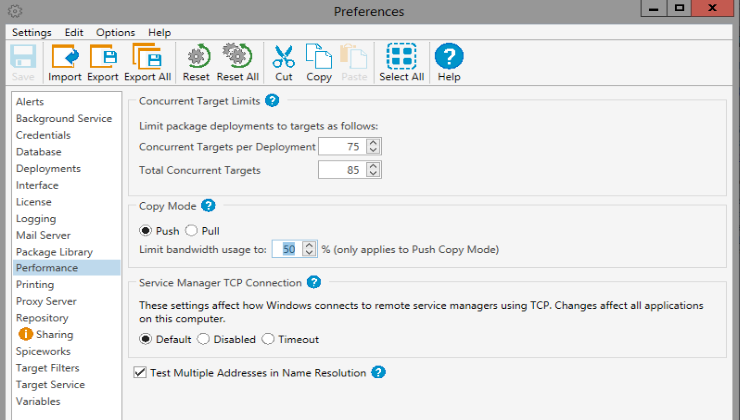Open the Settings menu
740x420 pixels.
point(32,33)
